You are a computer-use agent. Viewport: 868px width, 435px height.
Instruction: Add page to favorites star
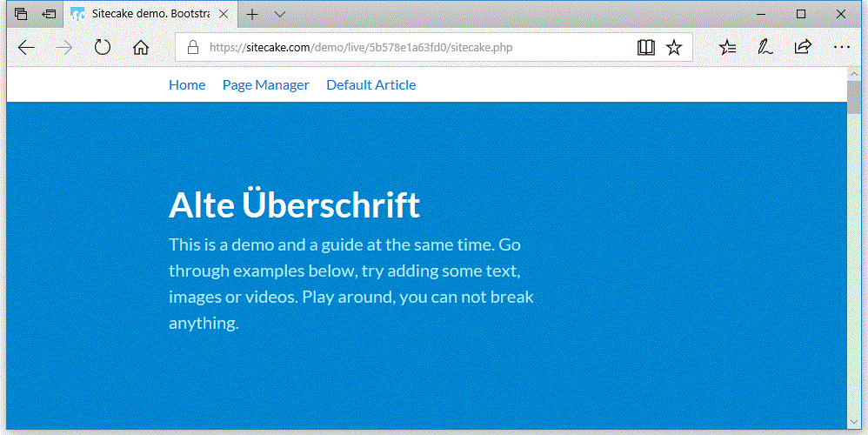coord(674,47)
